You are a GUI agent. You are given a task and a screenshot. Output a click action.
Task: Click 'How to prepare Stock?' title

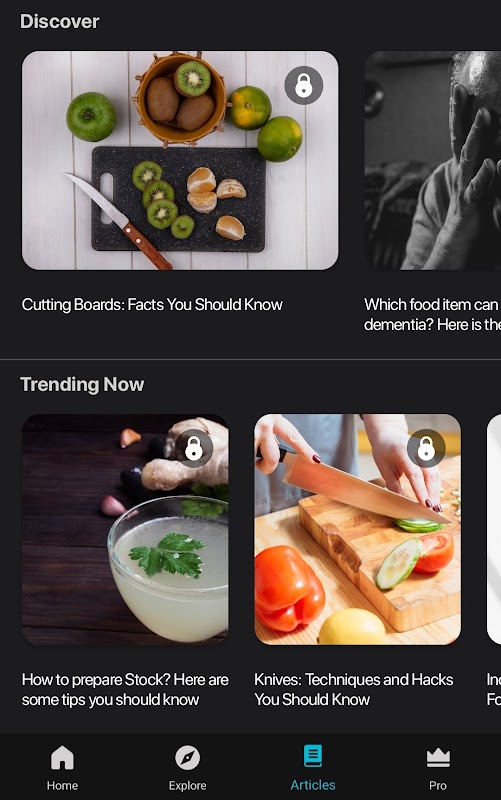click(x=125, y=689)
